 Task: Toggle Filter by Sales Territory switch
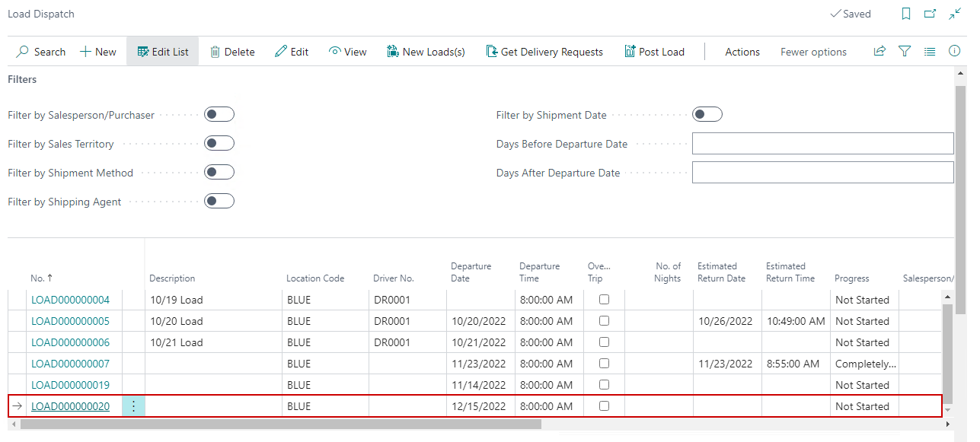[219, 143]
